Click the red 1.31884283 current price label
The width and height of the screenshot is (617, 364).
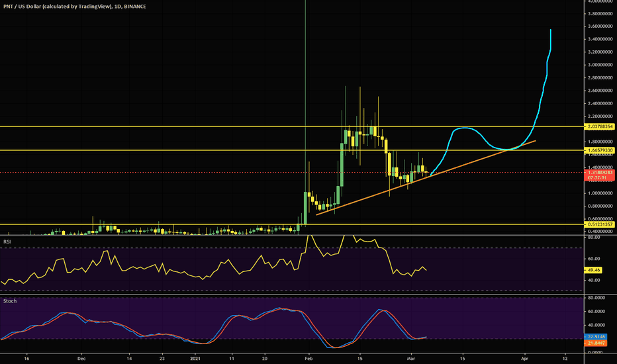pos(600,172)
